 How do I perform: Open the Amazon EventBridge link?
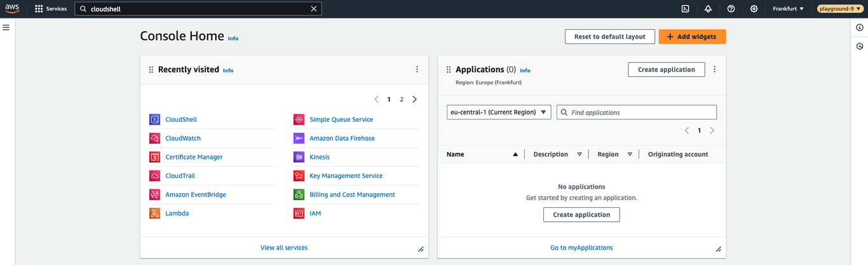coord(196,194)
